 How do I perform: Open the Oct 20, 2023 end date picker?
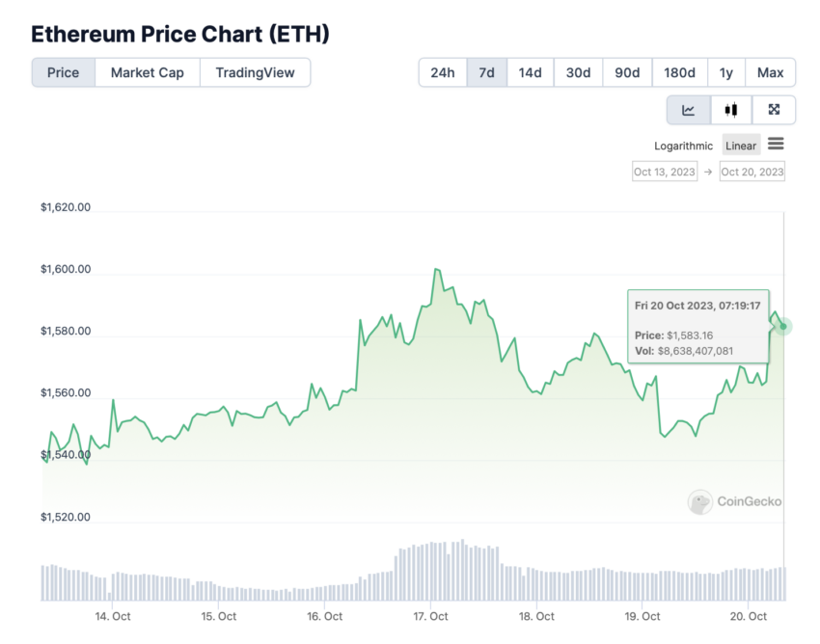pyautogui.click(x=752, y=172)
